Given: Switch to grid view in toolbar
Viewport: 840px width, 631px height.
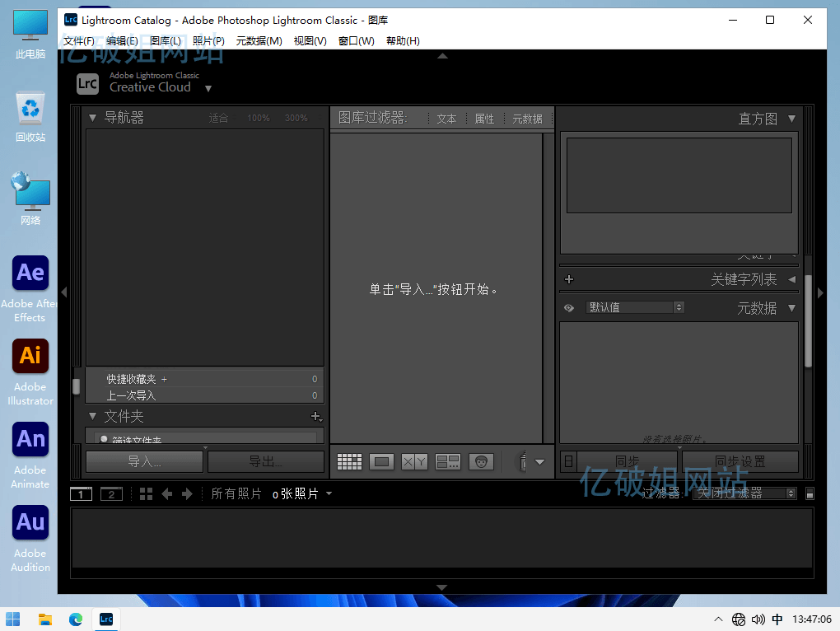Looking at the screenshot, I should pos(349,462).
